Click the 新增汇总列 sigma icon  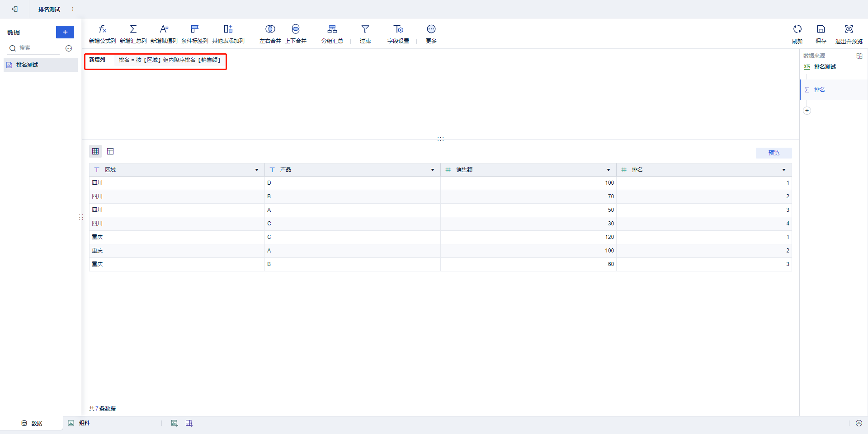coord(133,29)
